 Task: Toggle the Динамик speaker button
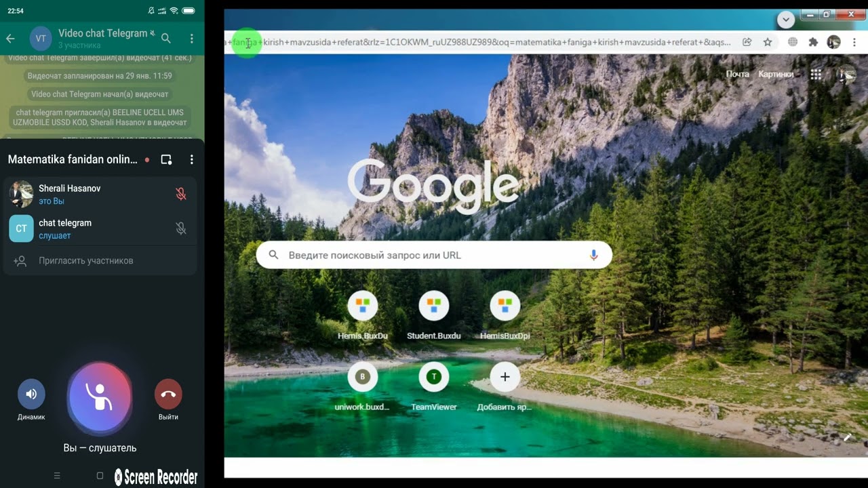coord(31,394)
